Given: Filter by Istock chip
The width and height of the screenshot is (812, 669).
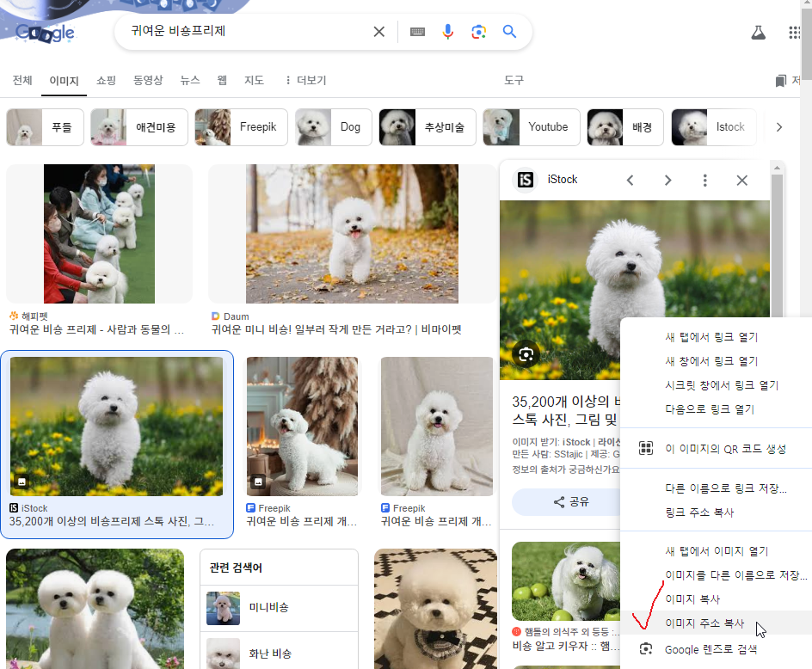Looking at the screenshot, I should [x=714, y=127].
